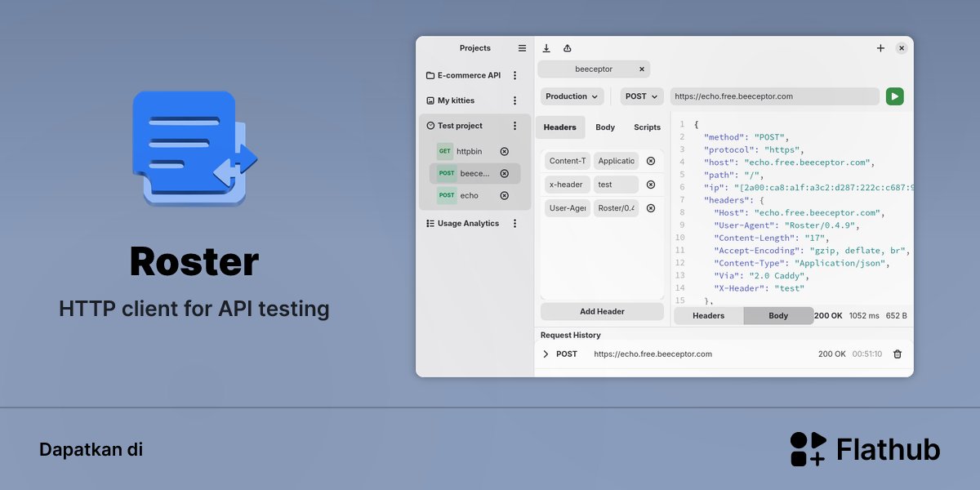This screenshot has height=490, width=980.
Task: Edit the Content-T header name field
Action: coord(568,161)
